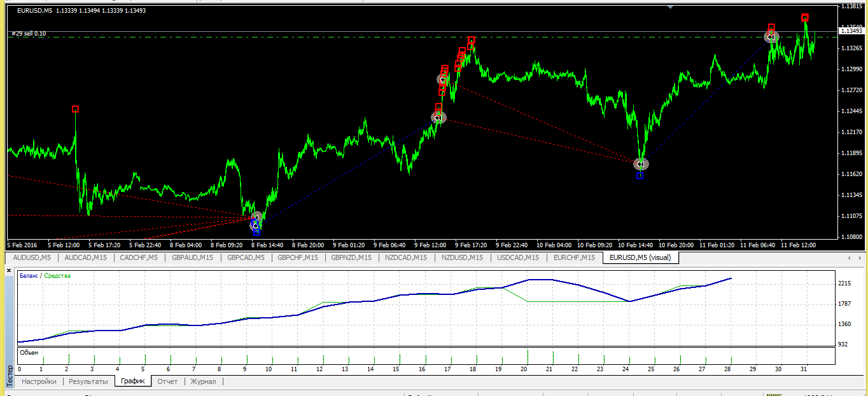Open the Настройки tester tab
Viewport: 868px width, 396px height.
click(x=39, y=381)
